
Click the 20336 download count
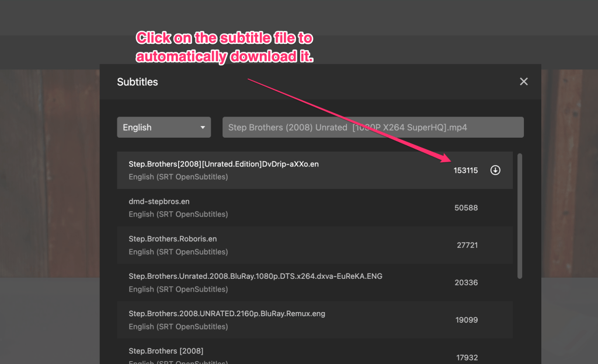coord(466,282)
